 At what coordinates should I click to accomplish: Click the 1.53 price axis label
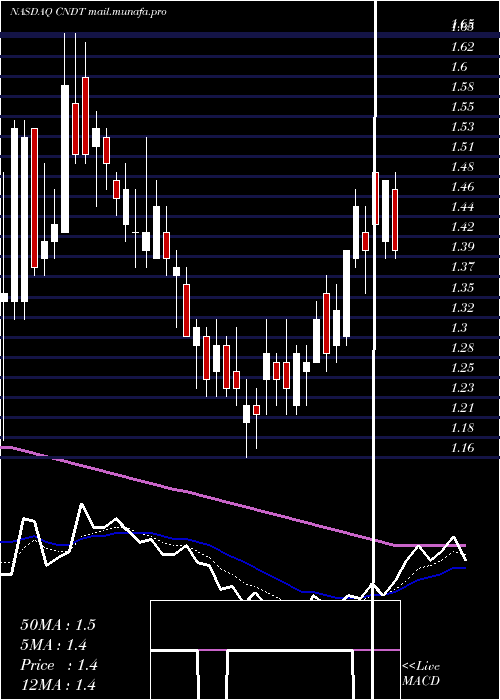click(x=462, y=127)
